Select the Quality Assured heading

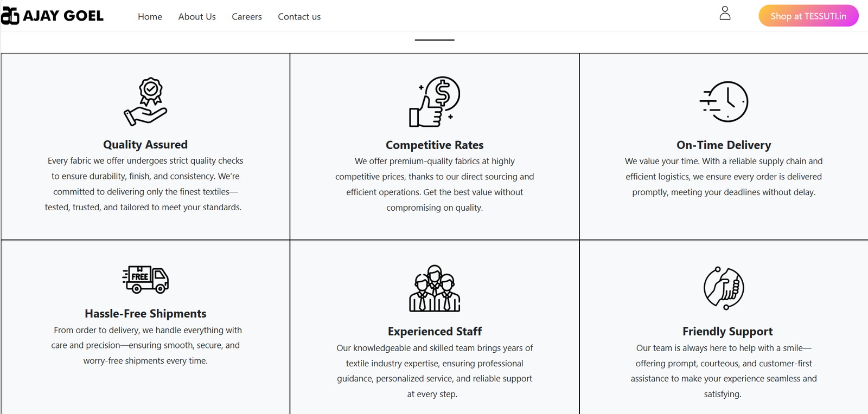145,145
